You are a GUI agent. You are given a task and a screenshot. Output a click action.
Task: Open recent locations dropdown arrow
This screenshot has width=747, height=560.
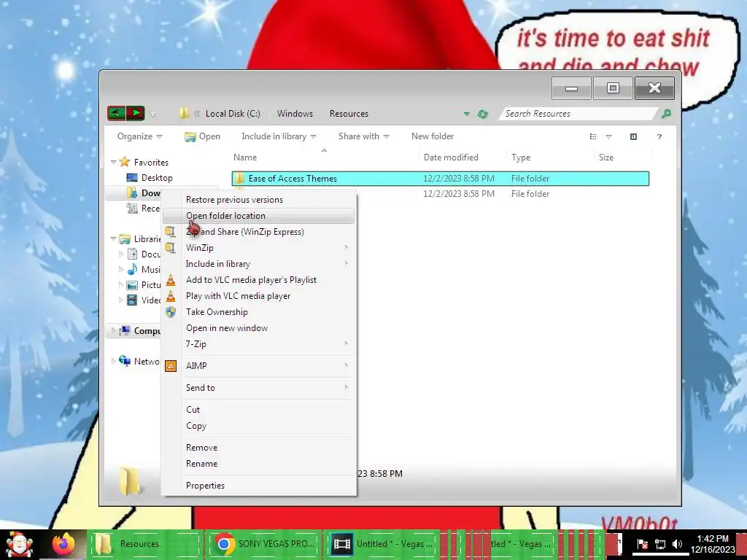(x=153, y=114)
